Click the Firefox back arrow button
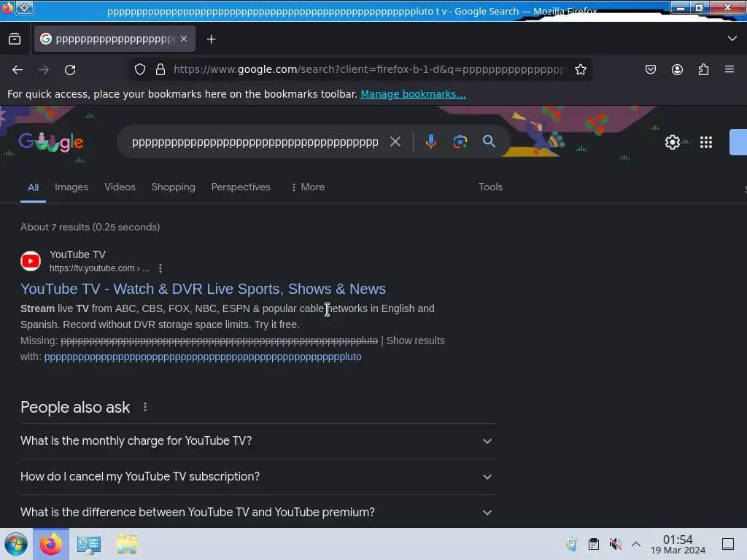Viewport: 747px width, 560px height. [x=18, y=70]
